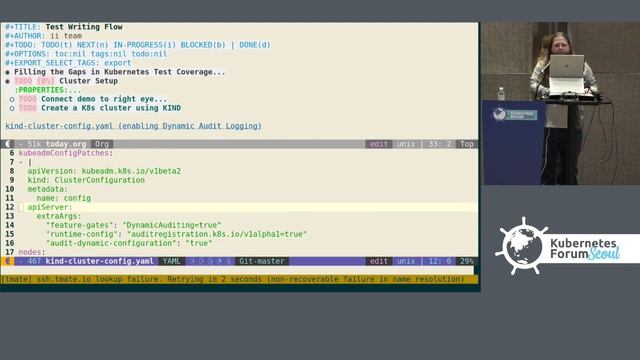Click the 33: 2 cursor position indicator

[440, 144]
